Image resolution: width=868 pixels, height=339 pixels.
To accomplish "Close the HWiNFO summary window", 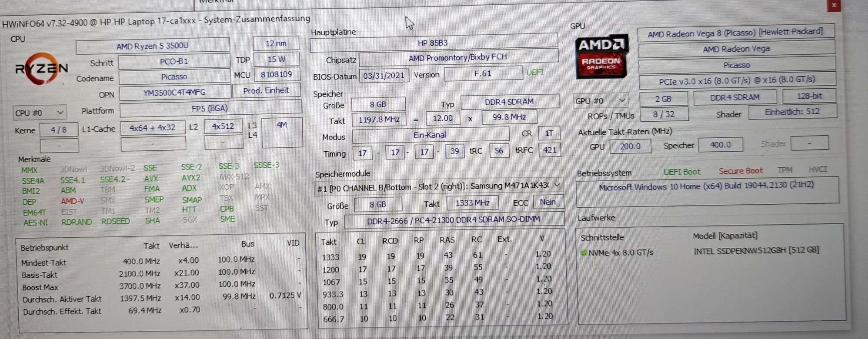I will pyautogui.click(x=834, y=5).
